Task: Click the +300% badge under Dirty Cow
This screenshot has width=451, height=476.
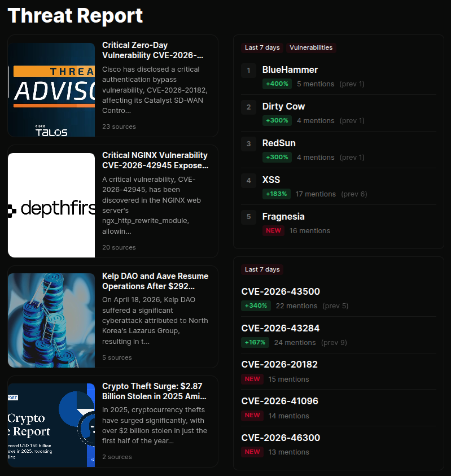Action: [277, 120]
